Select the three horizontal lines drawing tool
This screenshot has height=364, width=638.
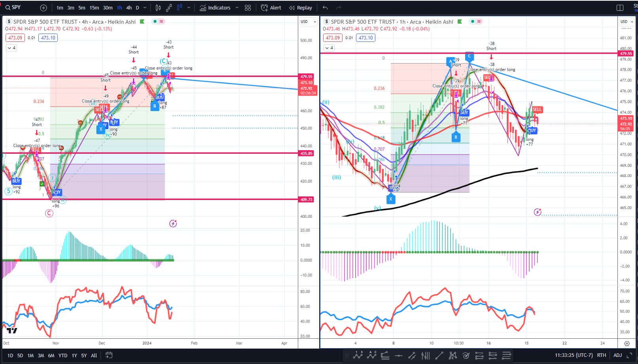coord(506,356)
